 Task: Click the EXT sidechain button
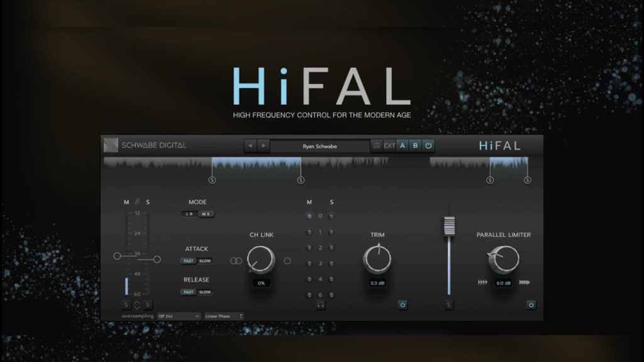pyautogui.click(x=389, y=145)
